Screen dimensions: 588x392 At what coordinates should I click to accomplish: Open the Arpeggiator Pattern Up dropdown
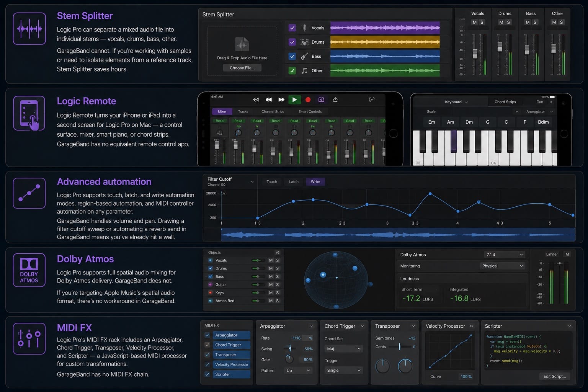point(298,371)
